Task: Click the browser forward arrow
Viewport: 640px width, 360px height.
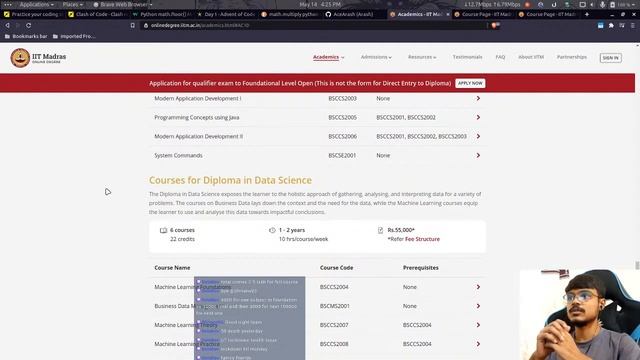Action: point(18,25)
